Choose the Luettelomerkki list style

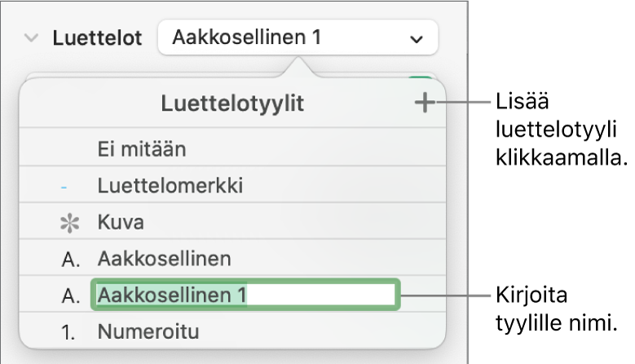tap(170, 186)
